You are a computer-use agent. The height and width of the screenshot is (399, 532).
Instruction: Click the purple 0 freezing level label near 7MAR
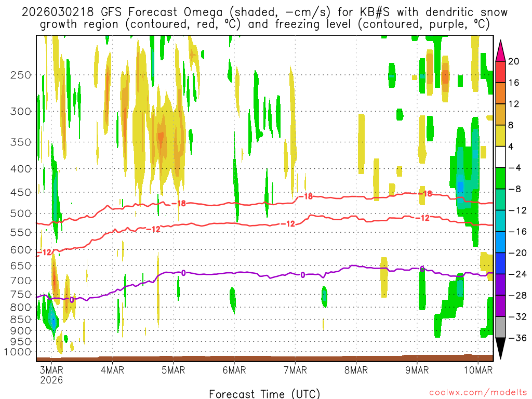click(x=303, y=275)
